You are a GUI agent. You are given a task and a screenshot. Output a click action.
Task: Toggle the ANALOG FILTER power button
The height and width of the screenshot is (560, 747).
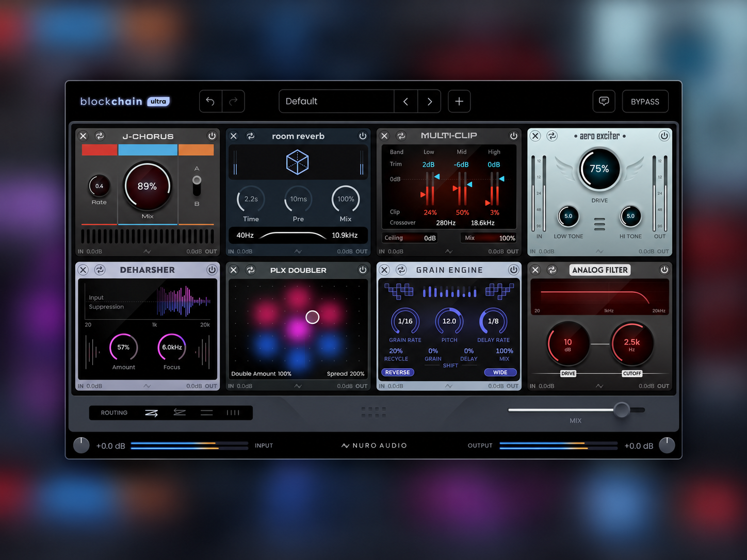coord(664,270)
